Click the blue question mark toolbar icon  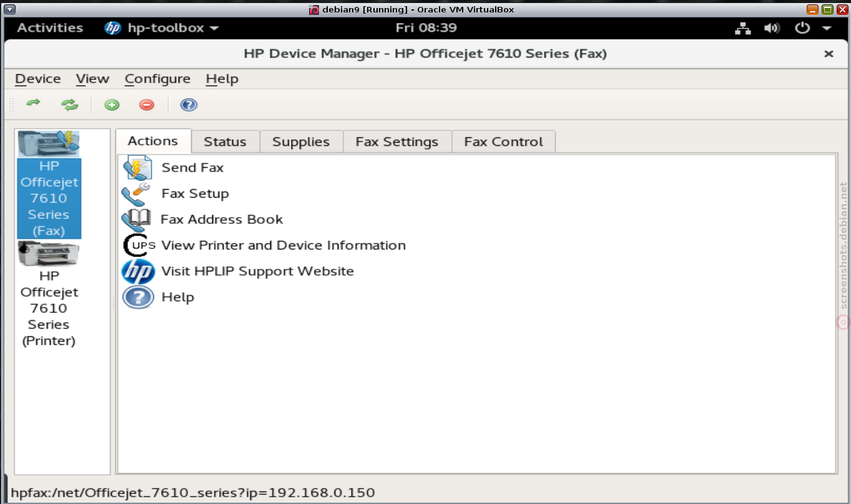click(x=189, y=105)
